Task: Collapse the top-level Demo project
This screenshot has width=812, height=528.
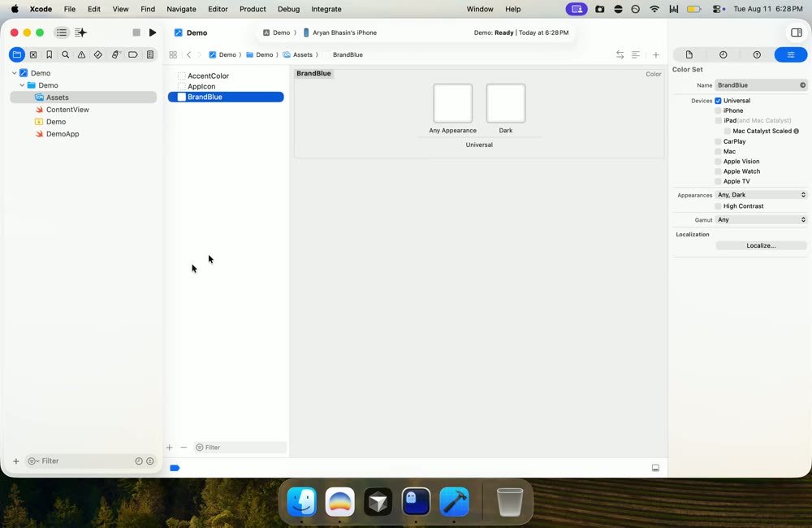Action: 14,73
